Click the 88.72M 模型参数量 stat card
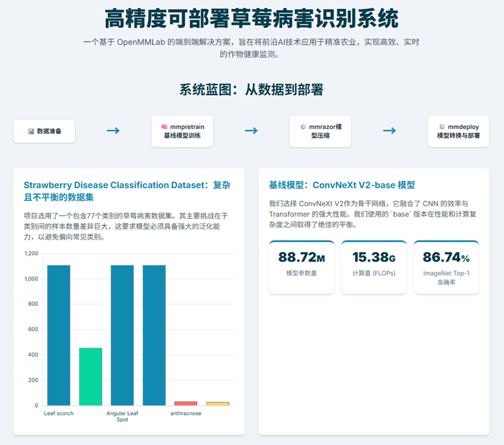The width and height of the screenshot is (504, 445). tap(302, 267)
